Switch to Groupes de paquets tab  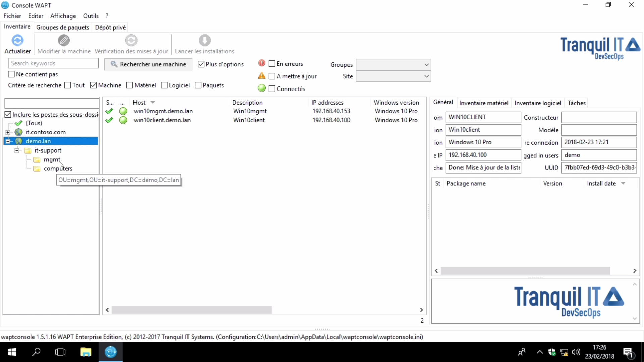coord(63,27)
